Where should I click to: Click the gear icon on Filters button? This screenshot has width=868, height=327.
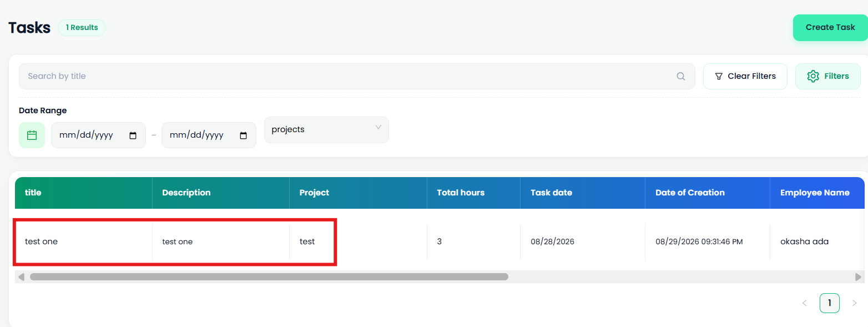pyautogui.click(x=813, y=76)
